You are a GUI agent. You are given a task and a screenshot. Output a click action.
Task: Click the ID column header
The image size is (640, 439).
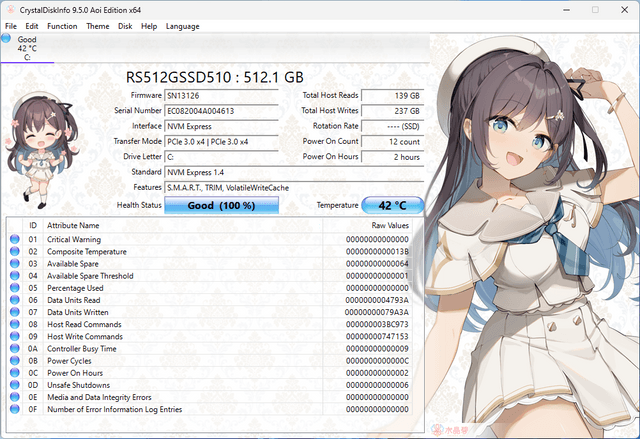(33, 225)
